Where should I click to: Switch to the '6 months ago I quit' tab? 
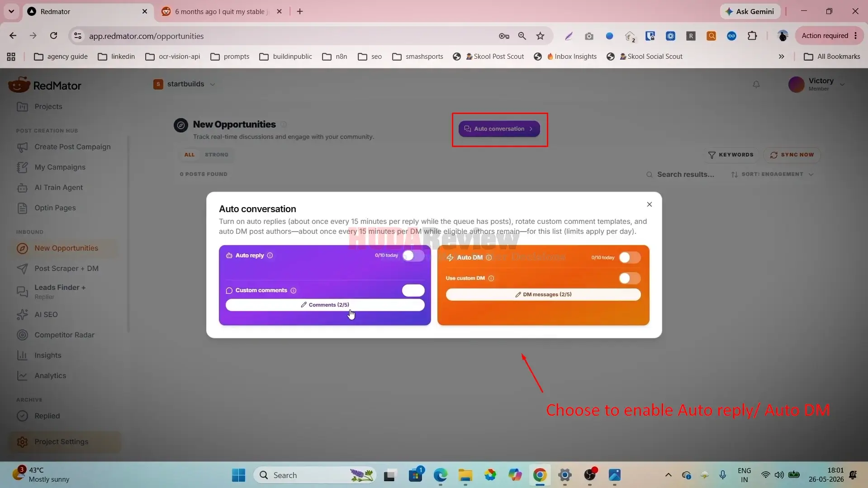pos(222,11)
